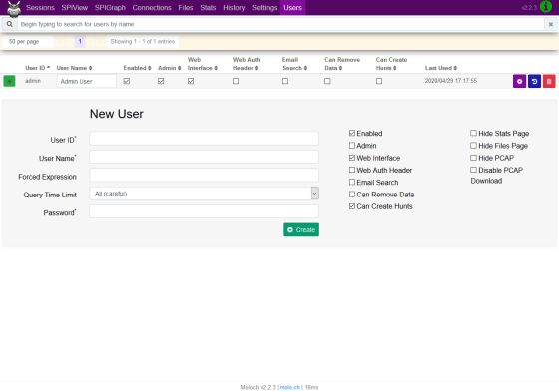Sort by Can Remove Data column
Image resolution: width=559 pixels, height=392 pixels.
(342, 64)
